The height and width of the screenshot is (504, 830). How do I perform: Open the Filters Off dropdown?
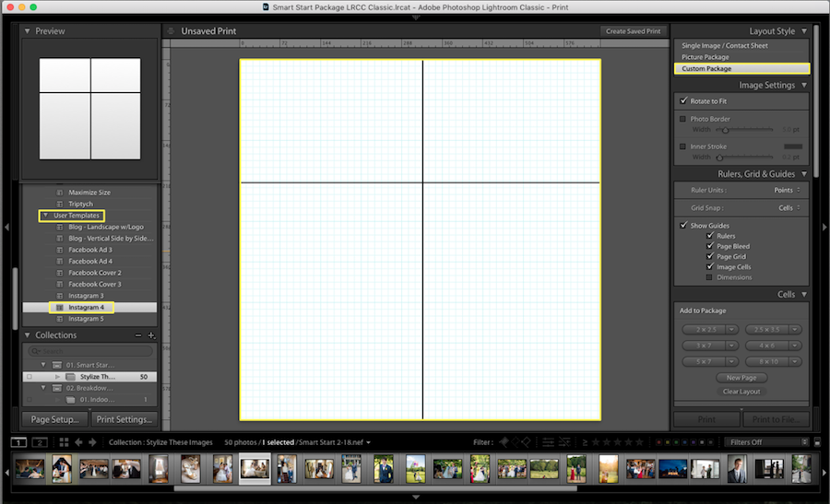[x=765, y=442]
